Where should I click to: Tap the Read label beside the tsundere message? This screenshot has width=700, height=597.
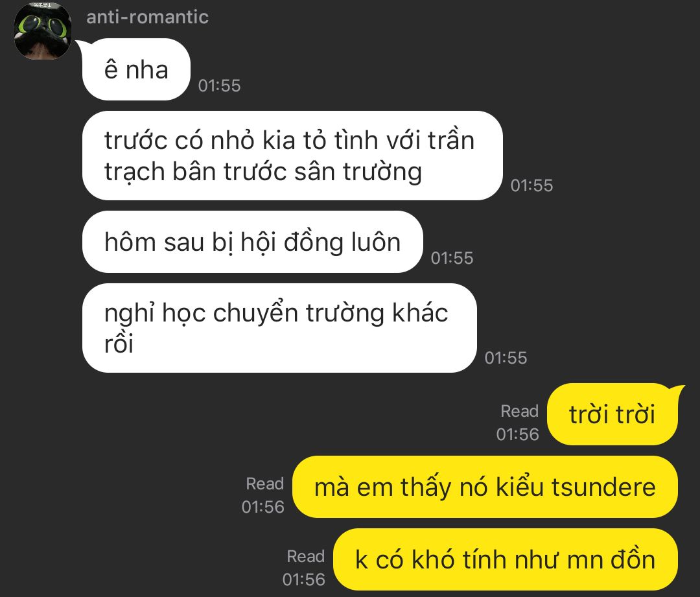point(264,484)
